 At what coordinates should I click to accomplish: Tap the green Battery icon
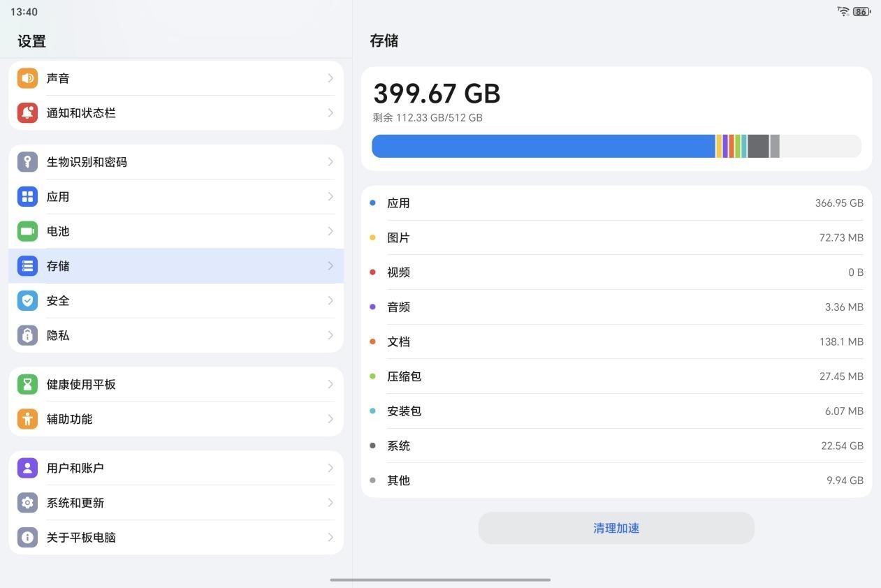[27, 231]
